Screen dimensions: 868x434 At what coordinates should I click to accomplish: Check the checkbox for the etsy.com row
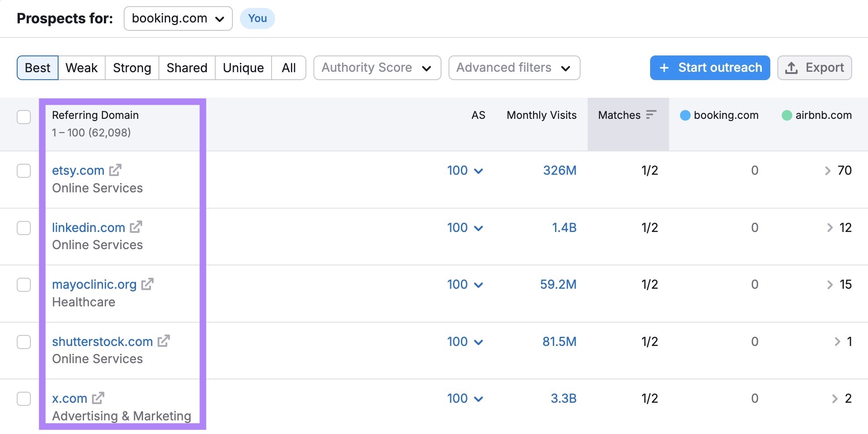pos(24,171)
